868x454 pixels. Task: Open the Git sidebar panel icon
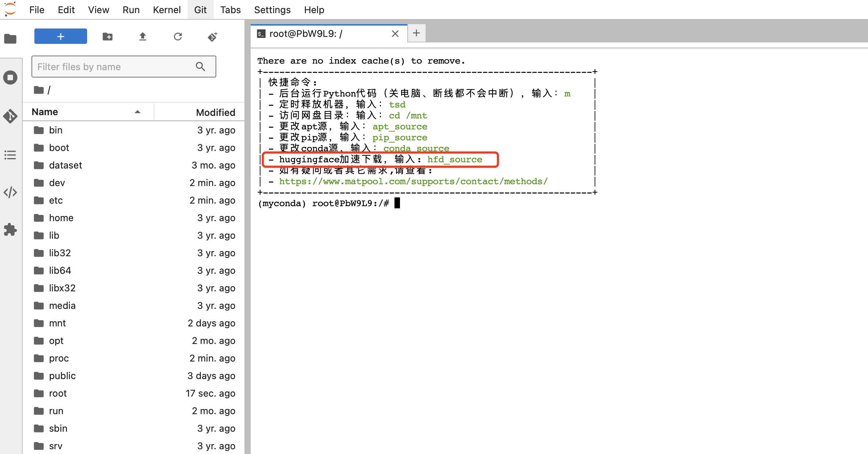[x=10, y=116]
